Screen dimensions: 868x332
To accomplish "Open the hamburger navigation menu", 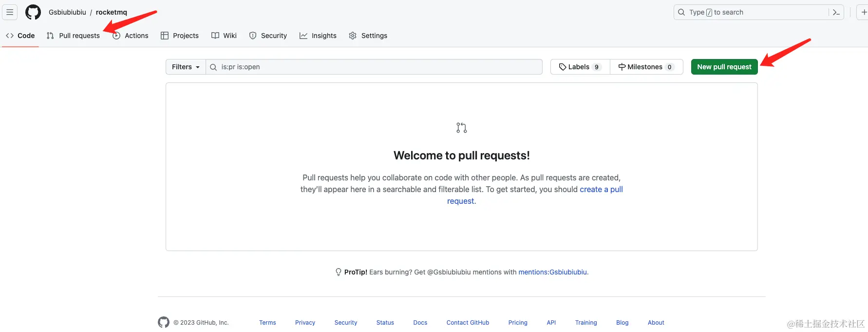I will coord(10,12).
